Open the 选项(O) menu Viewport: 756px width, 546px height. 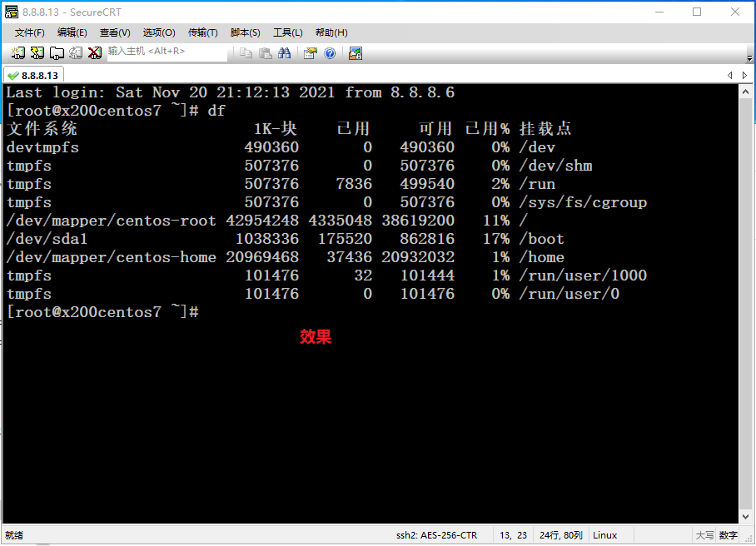pyautogui.click(x=159, y=32)
